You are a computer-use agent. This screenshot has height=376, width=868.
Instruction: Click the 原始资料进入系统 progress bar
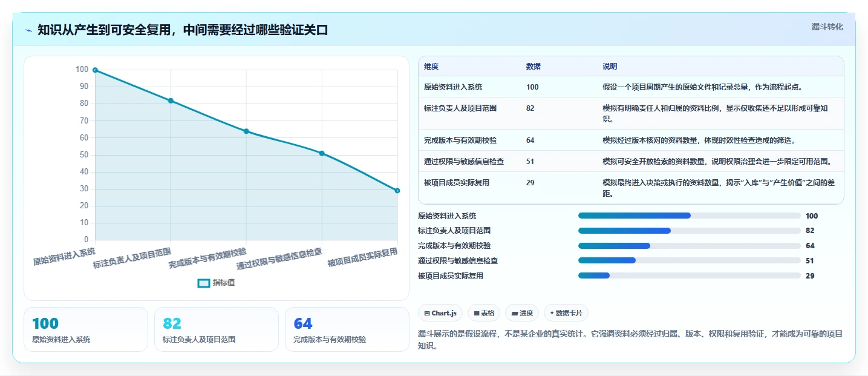690,216
